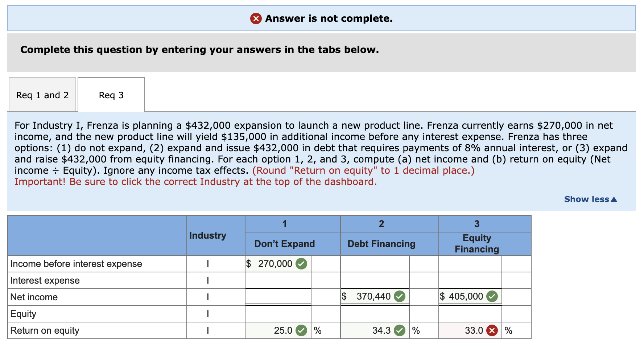The width and height of the screenshot is (644, 346).
Task: Click the green checkmark beside $405,000
Action: coord(492,296)
